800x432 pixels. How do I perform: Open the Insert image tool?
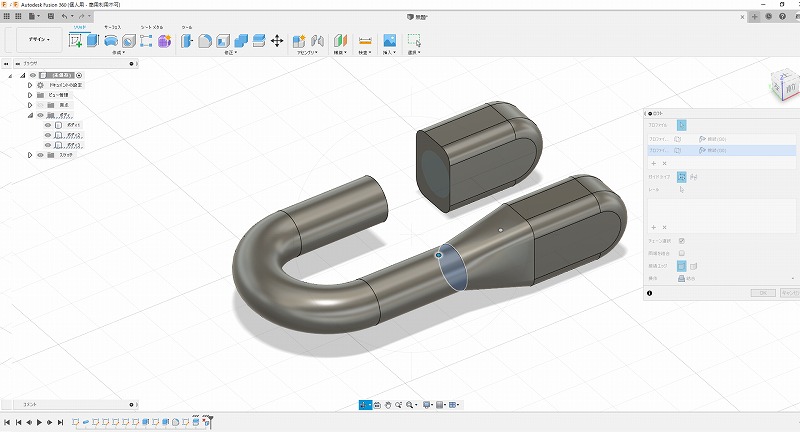390,41
